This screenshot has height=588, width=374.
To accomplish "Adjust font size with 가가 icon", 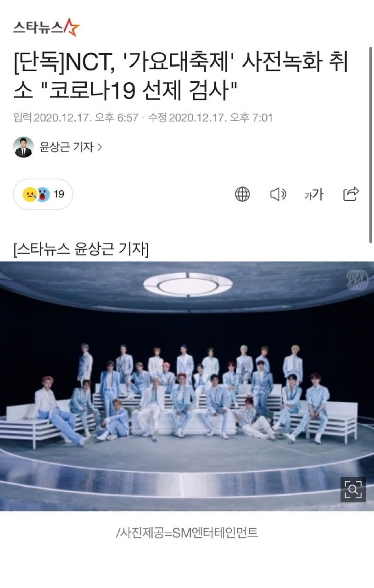I will [314, 194].
